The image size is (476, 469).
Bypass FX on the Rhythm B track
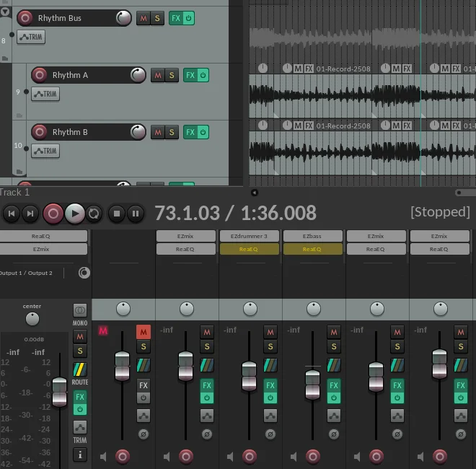pyautogui.click(x=203, y=132)
